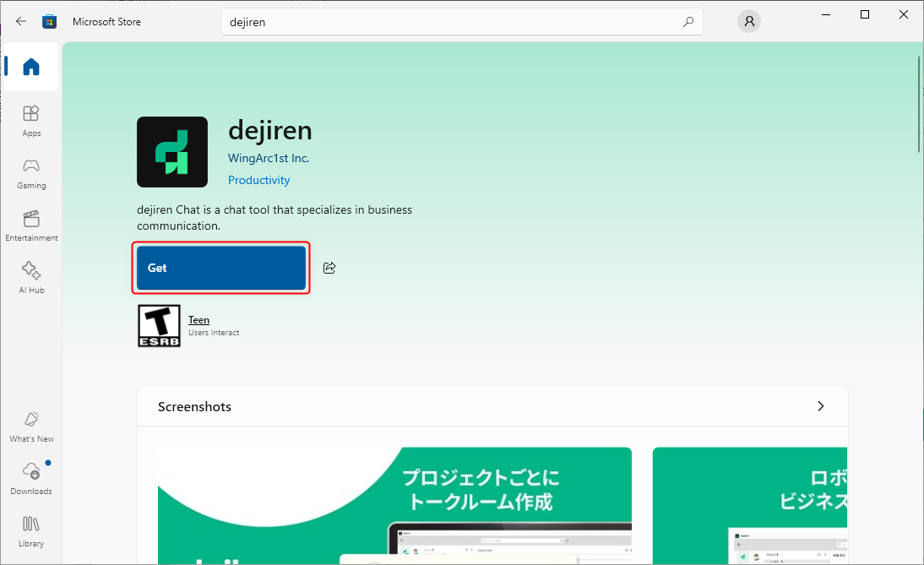Screen dimensions: 924x565
Task: Open What's New in sidebar
Action: 31,426
